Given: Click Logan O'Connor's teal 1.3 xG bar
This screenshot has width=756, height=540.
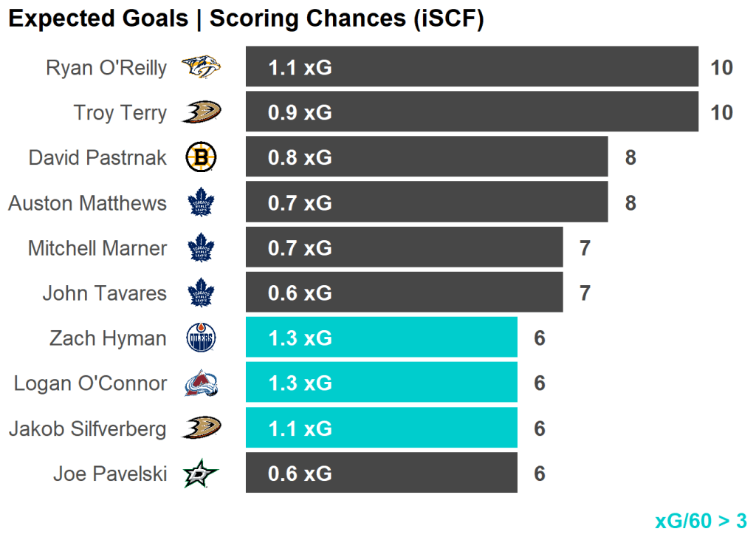Looking at the screenshot, I should tap(381, 383).
